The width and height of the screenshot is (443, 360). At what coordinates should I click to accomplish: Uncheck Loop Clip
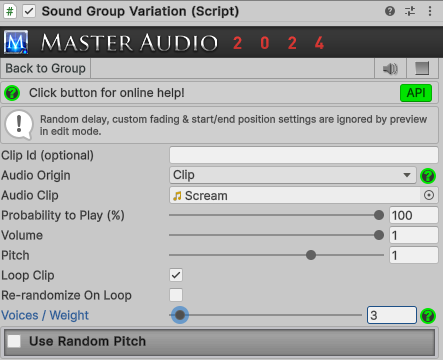tap(176, 275)
